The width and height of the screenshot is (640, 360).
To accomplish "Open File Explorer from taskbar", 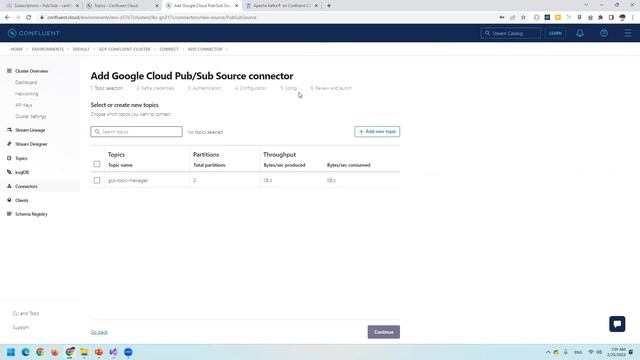I will [84, 352].
